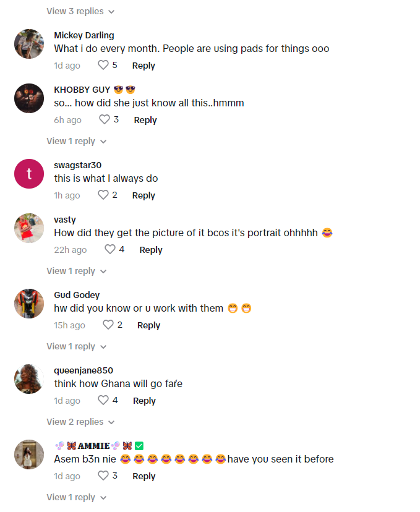
Task: Tap the heart on queenjane850's comment
Action: (103, 400)
